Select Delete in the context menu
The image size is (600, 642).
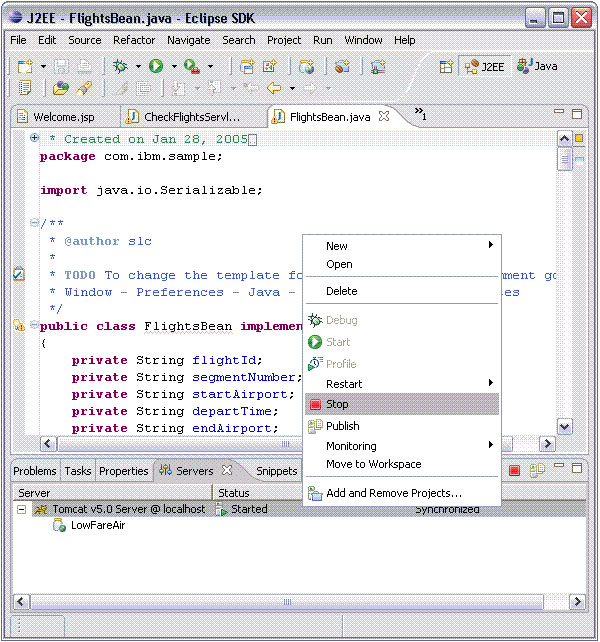(x=402, y=291)
